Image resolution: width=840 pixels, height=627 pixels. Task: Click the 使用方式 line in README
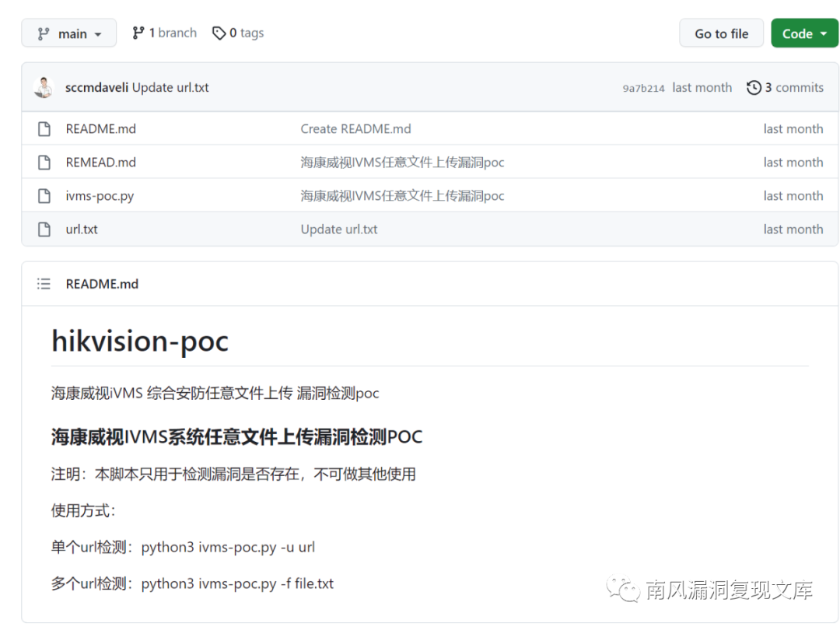(x=83, y=511)
